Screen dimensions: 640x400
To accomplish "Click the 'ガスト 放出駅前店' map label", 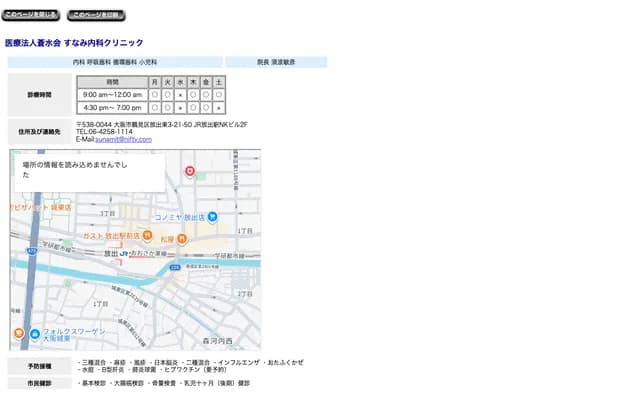I will click(x=111, y=236).
